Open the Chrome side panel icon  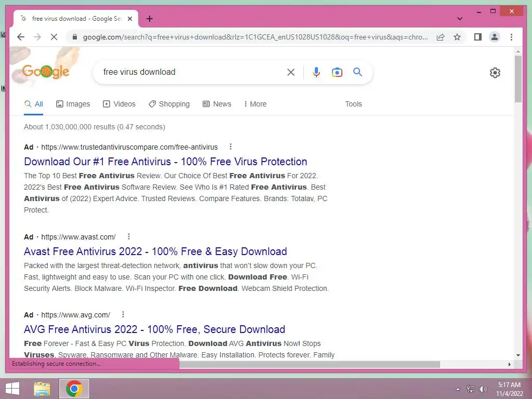[x=478, y=37]
